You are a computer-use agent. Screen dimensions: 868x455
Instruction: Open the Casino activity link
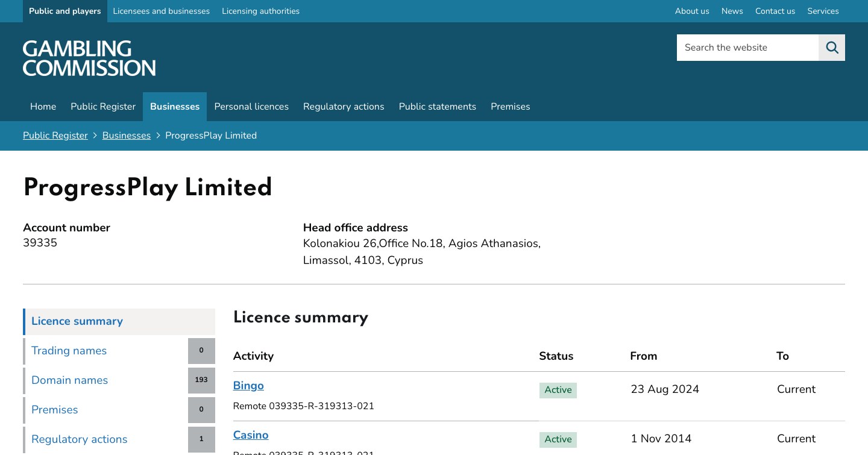pyautogui.click(x=251, y=435)
